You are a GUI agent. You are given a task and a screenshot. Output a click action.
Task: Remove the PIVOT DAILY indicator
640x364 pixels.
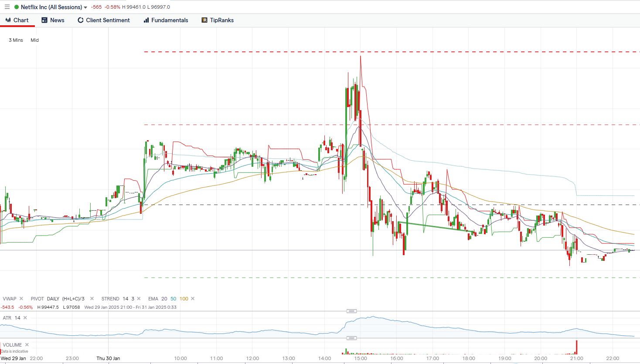coord(92,299)
